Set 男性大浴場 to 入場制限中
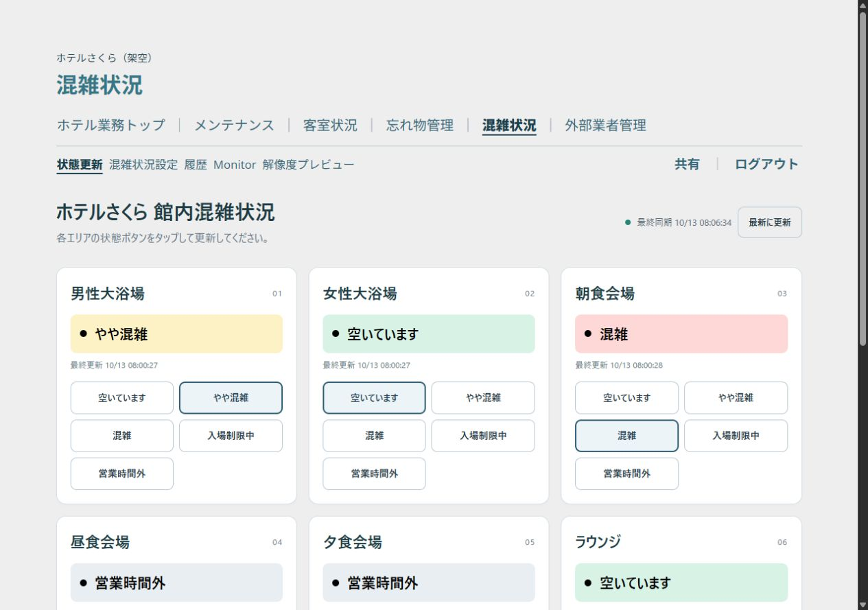 (x=231, y=436)
